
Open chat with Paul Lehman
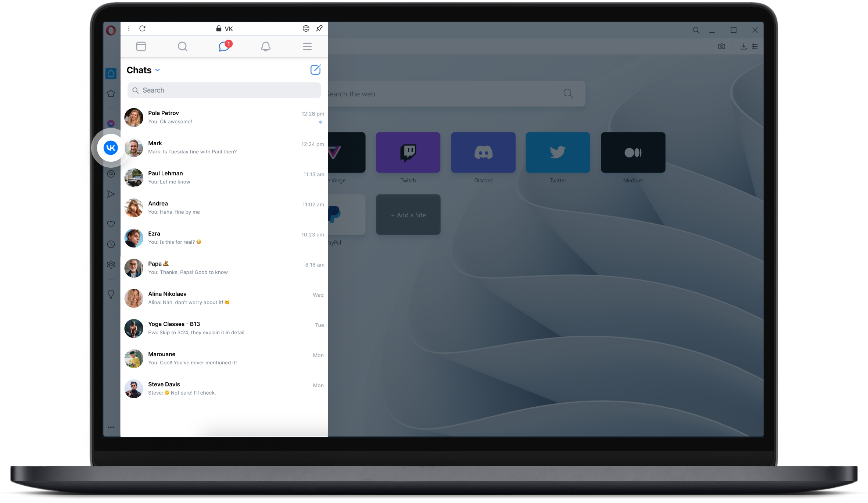pyautogui.click(x=224, y=177)
